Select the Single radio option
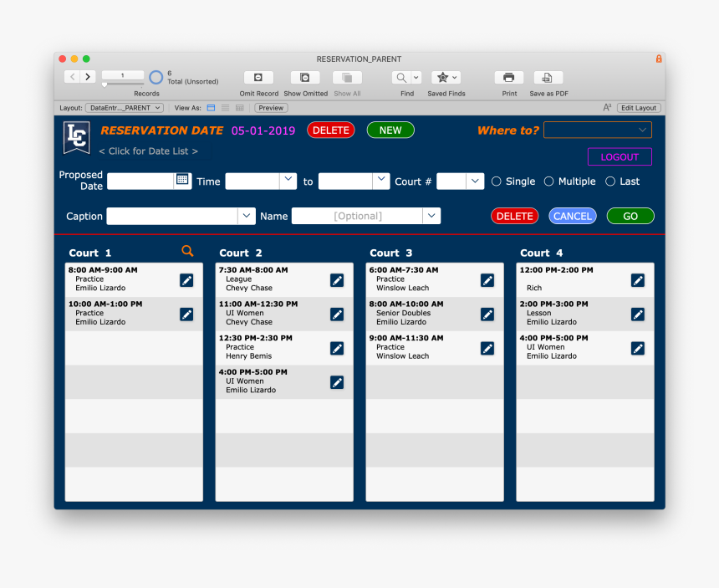 tap(496, 182)
